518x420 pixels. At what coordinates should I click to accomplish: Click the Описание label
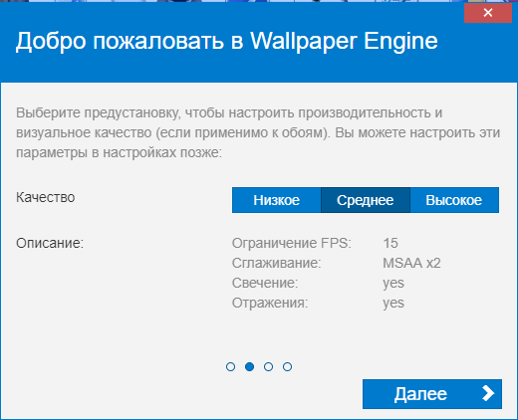(x=50, y=243)
